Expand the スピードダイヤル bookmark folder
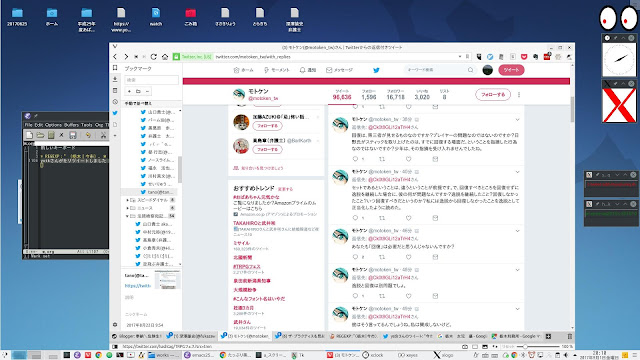Screen dimensions: 640x360 point(127,200)
